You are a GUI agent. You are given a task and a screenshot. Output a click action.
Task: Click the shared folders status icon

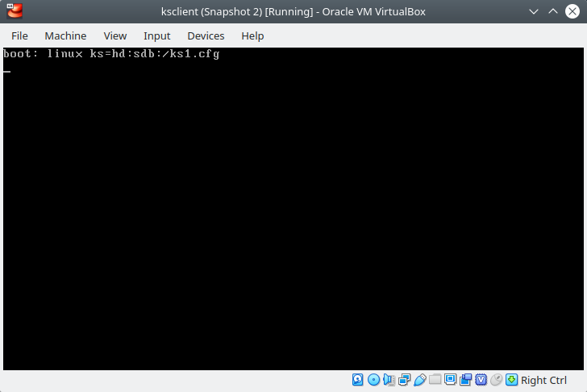tap(435, 380)
